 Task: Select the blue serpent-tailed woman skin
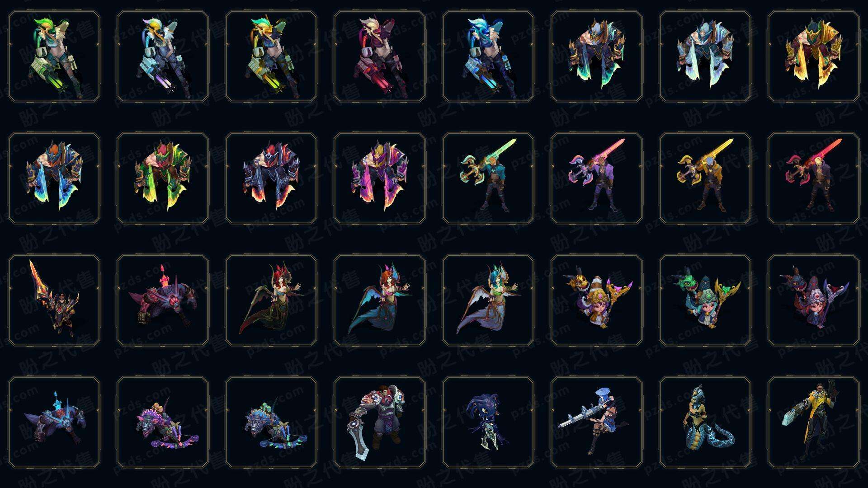[x=705, y=422]
